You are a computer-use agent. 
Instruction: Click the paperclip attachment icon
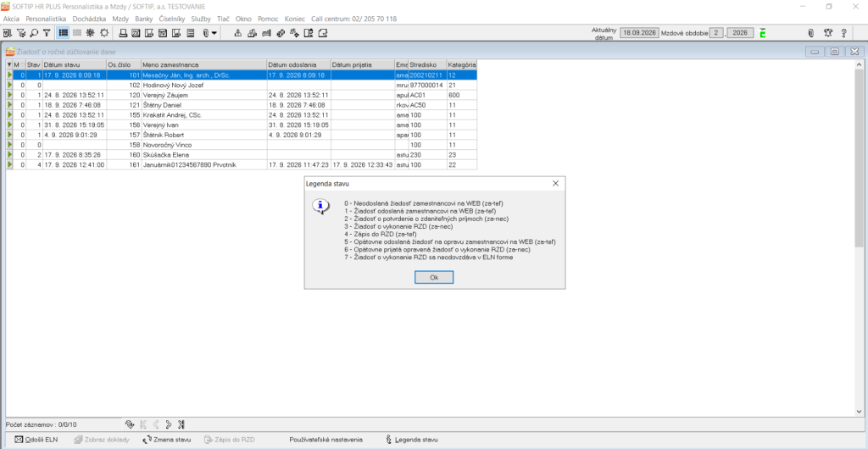205,33
